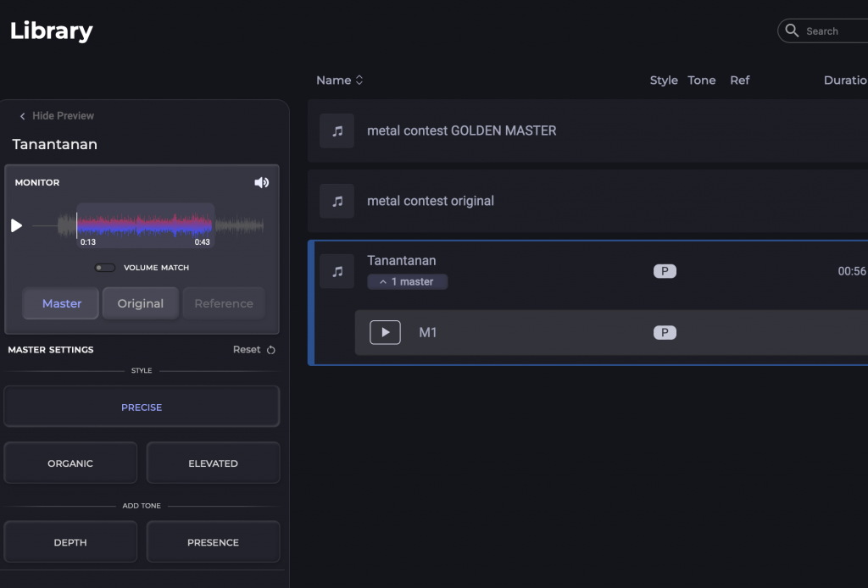Click the P badge next to the M1 master
Screen dimensions: 868x588
click(665, 332)
